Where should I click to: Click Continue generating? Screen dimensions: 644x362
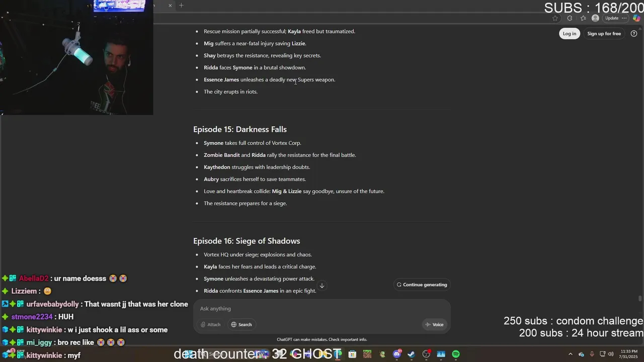(x=422, y=285)
